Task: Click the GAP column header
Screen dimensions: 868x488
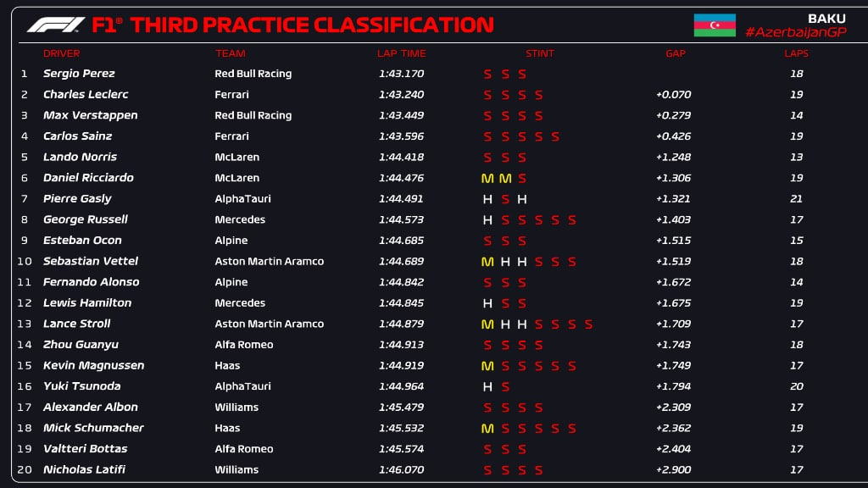Action: pos(676,53)
